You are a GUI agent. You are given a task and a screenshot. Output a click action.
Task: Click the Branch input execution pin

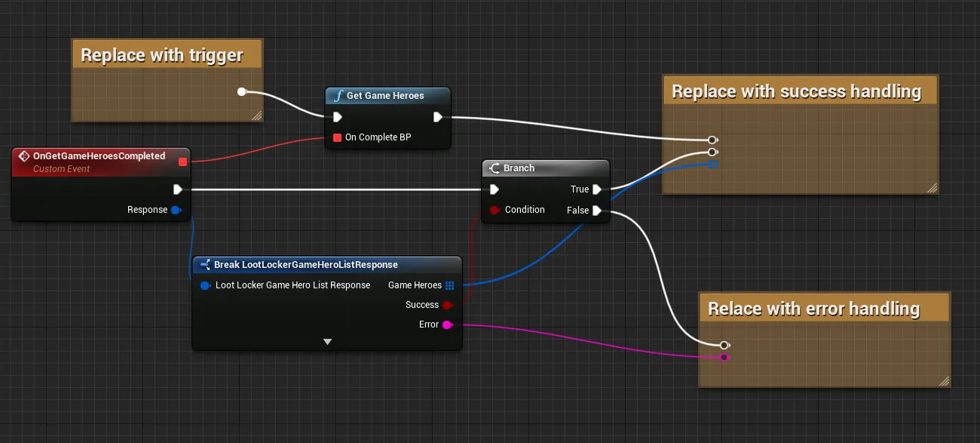coord(494,189)
